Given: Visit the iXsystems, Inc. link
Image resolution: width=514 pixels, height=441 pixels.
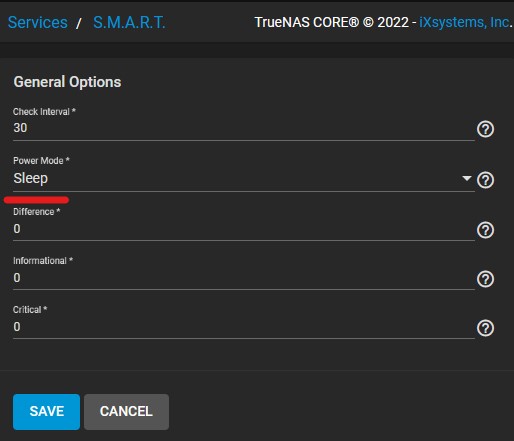Looking at the screenshot, I should point(464,22).
